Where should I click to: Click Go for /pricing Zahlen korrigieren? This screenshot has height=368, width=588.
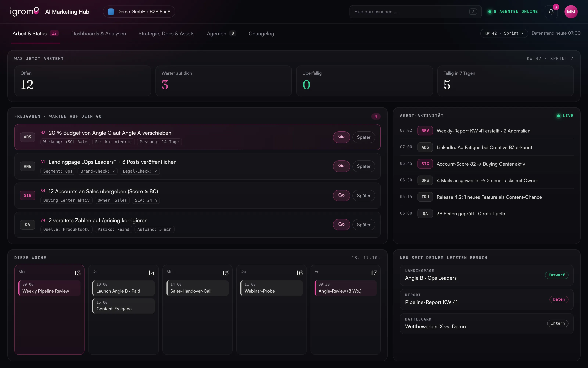pyautogui.click(x=341, y=224)
